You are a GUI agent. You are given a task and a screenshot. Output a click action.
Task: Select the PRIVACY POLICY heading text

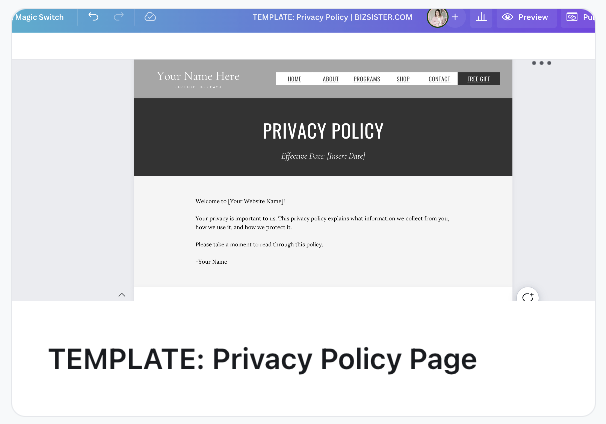point(323,131)
